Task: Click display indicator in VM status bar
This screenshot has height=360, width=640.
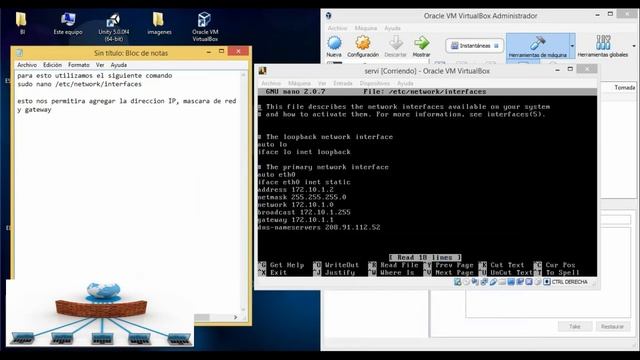Action: tap(511, 282)
